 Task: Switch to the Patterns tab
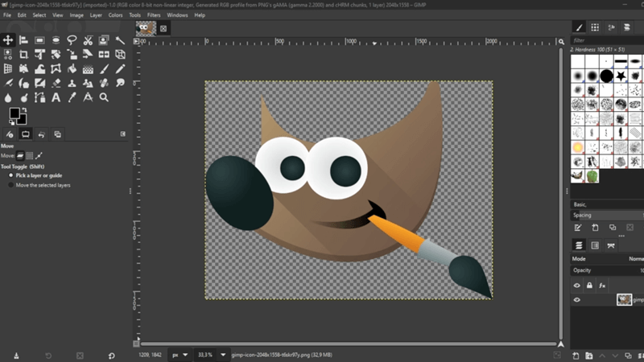[x=595, y=27]
